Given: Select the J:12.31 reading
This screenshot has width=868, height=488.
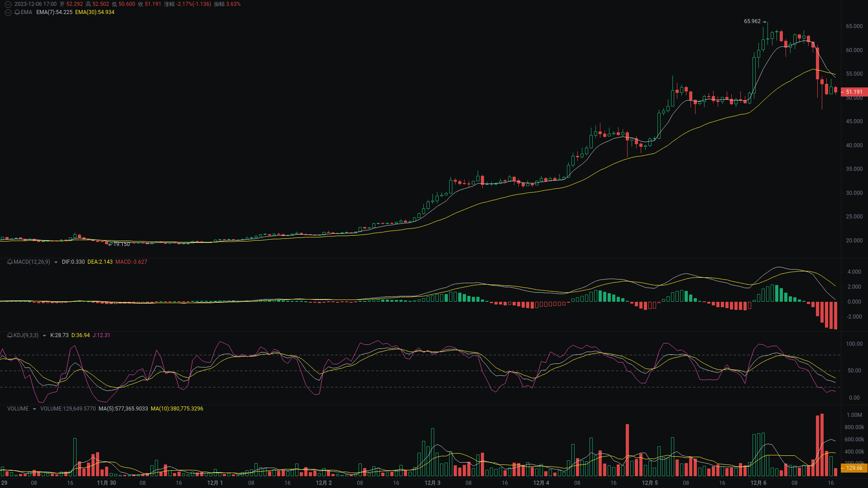Looking at the screenshot, I should point(101,335).
